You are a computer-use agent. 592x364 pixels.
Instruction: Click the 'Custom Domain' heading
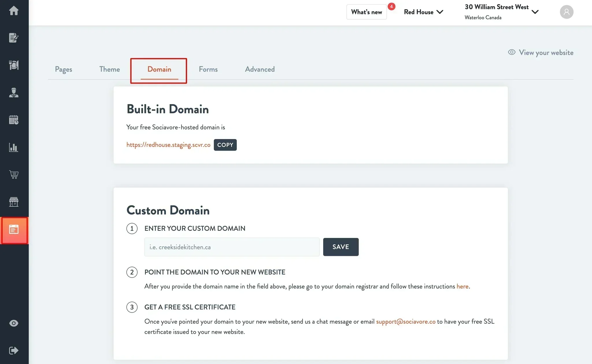[168, 210]
